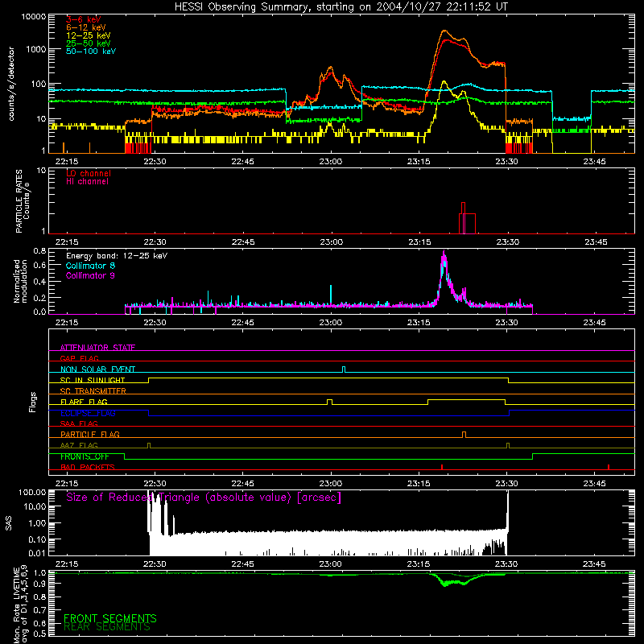Click the small FLARE_FLAG pulse near 23:00
Image resolution: width=644 pixels, height=644 pixels.
coord(329,402)
